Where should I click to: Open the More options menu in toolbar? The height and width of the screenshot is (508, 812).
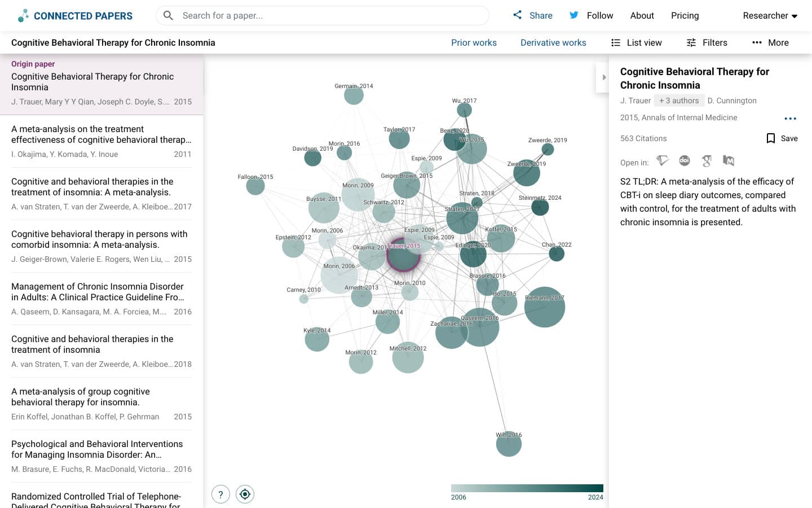[770, 43]
